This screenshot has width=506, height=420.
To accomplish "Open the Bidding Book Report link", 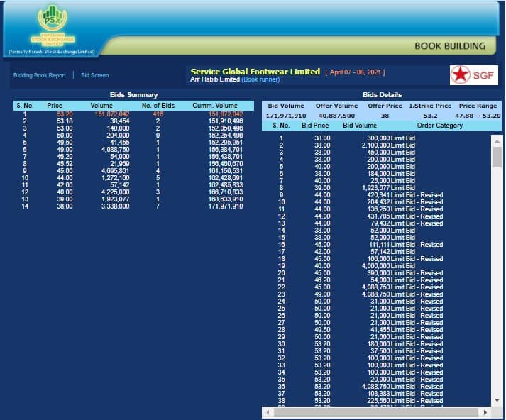I will coord(40,75).
